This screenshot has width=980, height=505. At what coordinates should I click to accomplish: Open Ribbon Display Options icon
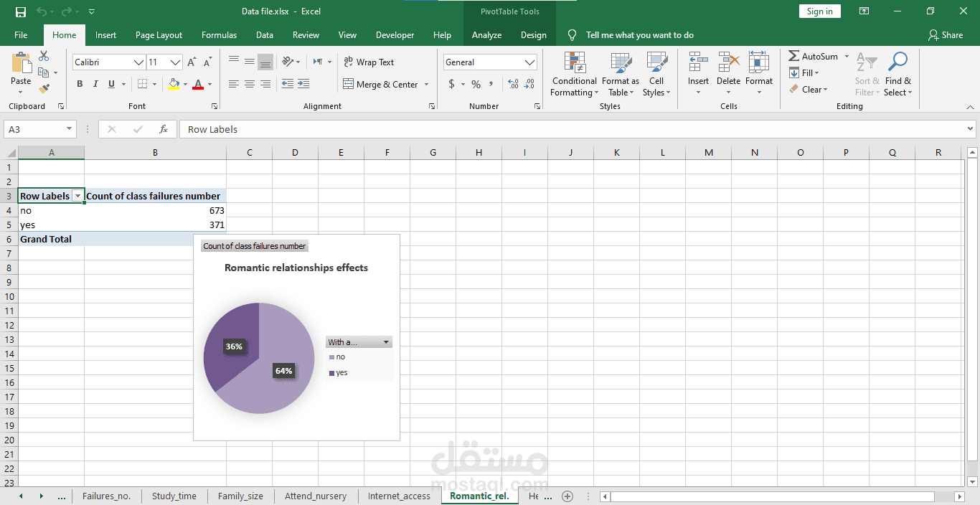864,11
